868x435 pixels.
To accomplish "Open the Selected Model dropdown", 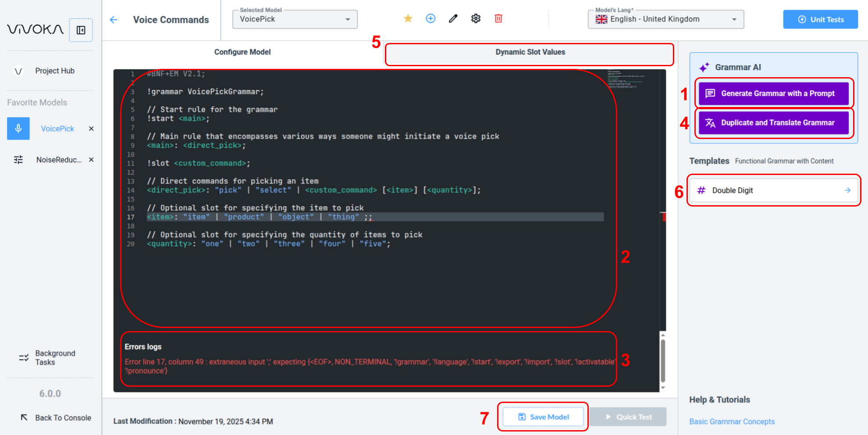I will (x=295, y=19).
